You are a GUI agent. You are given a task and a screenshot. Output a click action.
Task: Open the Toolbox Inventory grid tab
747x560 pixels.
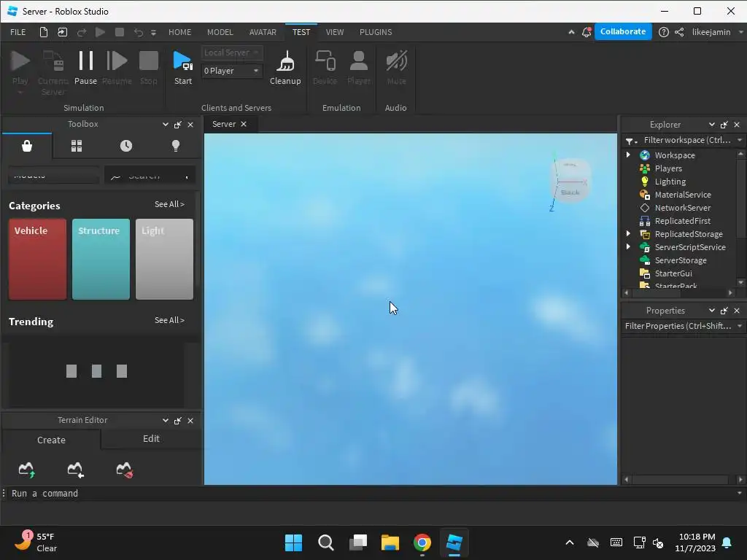click(x=77, y=146)
